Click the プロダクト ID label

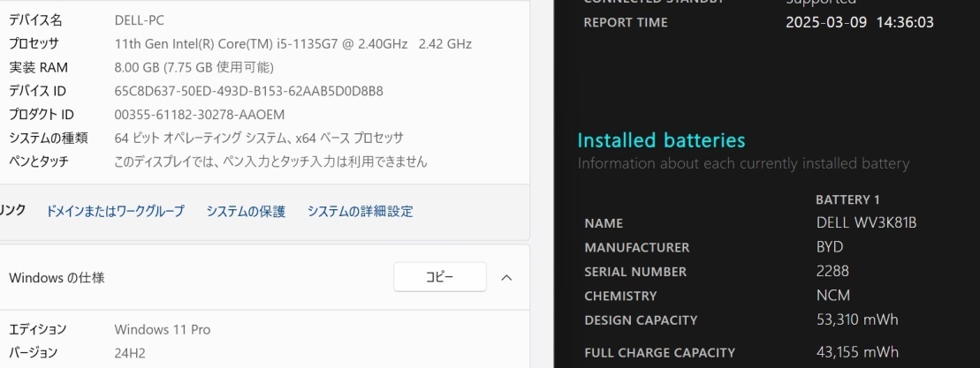[42, 115]
